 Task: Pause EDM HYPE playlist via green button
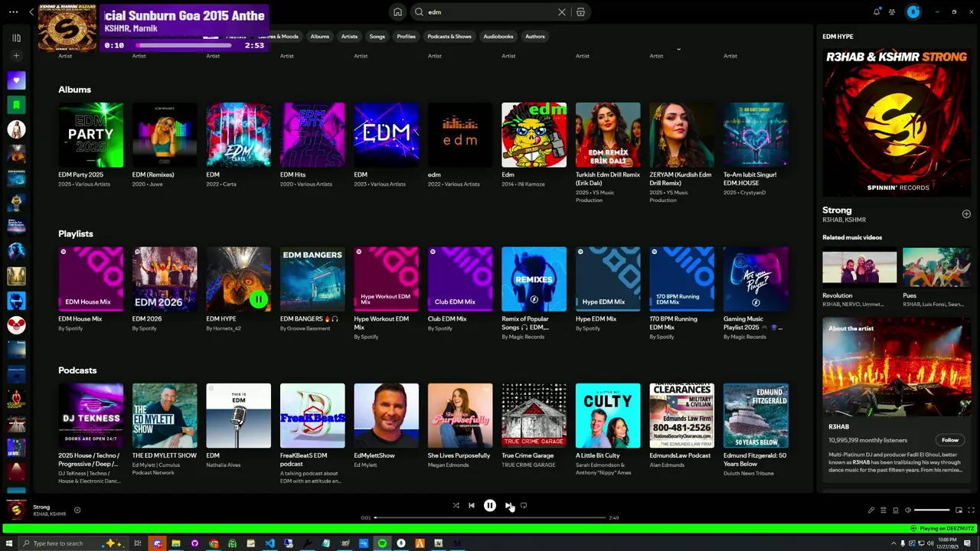pyautogui.click(x=259, y=300)
